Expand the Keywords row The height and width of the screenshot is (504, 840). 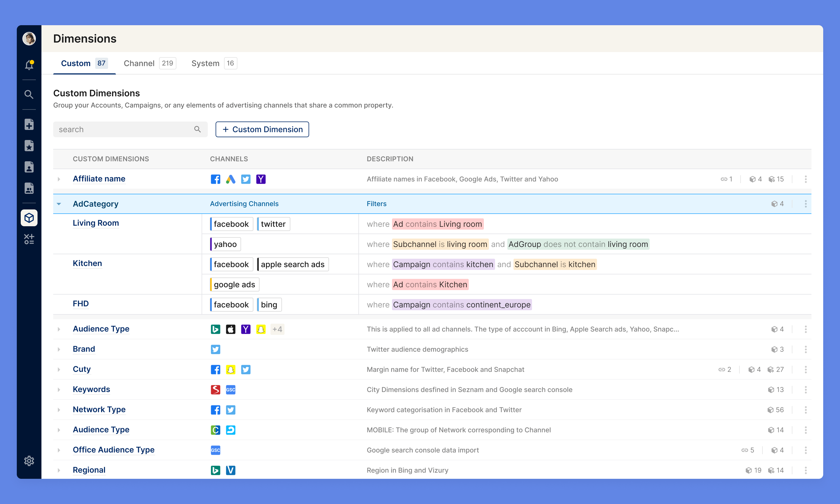pyautogui.click(x=59, y=389)
